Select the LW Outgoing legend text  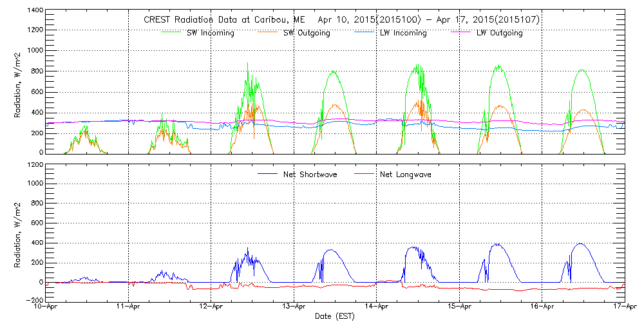click(x=499, y=33)
